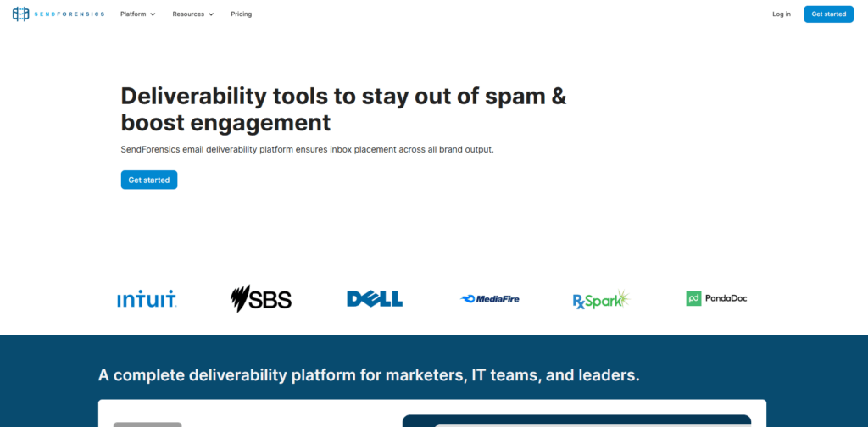Click the RxSpark logo

(602, 299)
